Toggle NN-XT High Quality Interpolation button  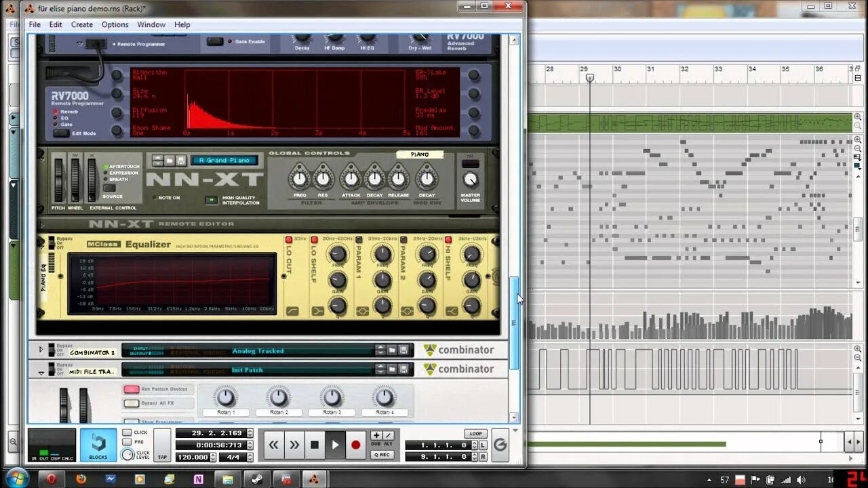212,200
